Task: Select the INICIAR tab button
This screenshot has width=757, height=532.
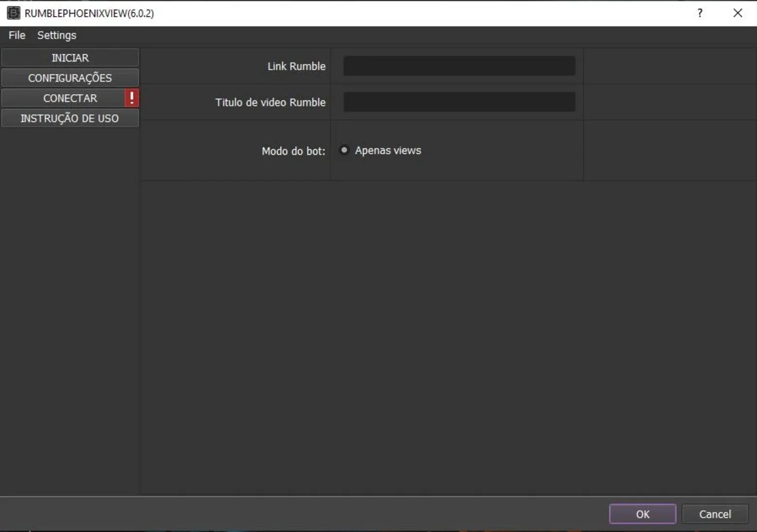Action: (70, 58)
